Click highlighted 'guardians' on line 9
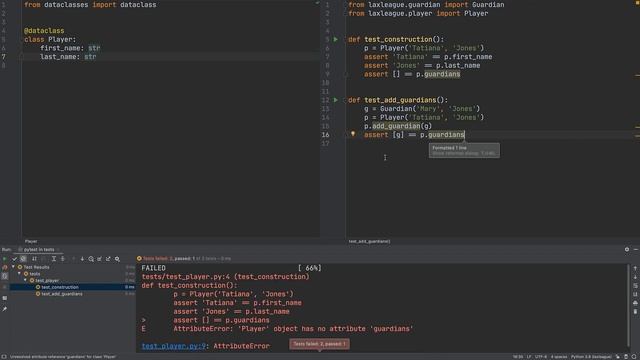This screenshot has height=360, width=640. [x=442, y=74]
